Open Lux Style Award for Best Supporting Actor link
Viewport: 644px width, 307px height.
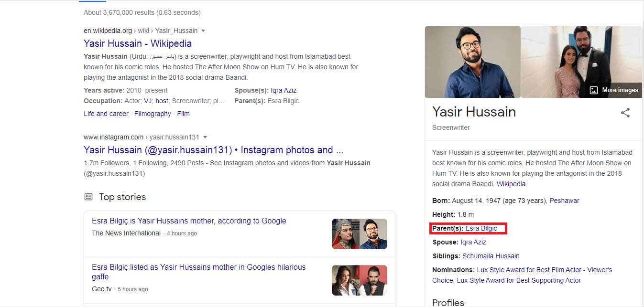click(x=519, y=280)
